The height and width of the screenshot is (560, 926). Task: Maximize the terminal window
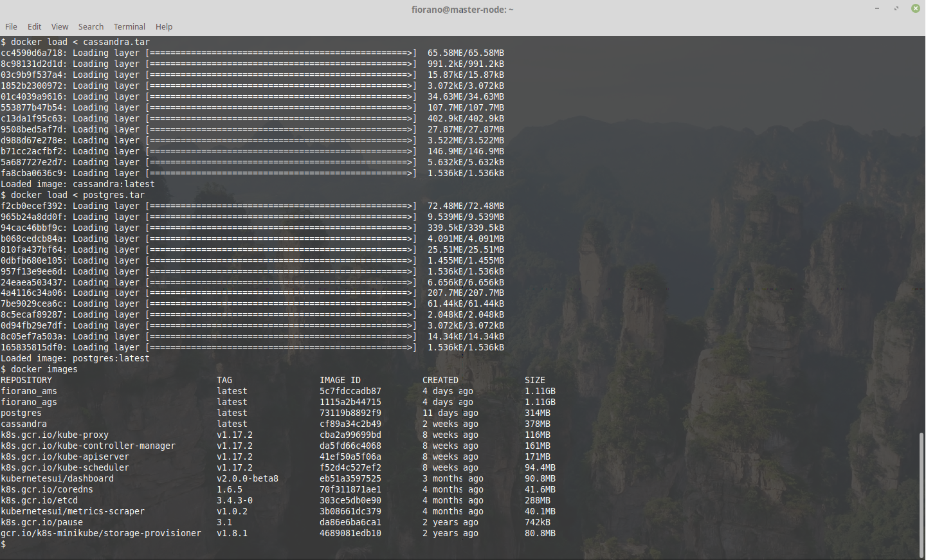(x=896, y=8)
